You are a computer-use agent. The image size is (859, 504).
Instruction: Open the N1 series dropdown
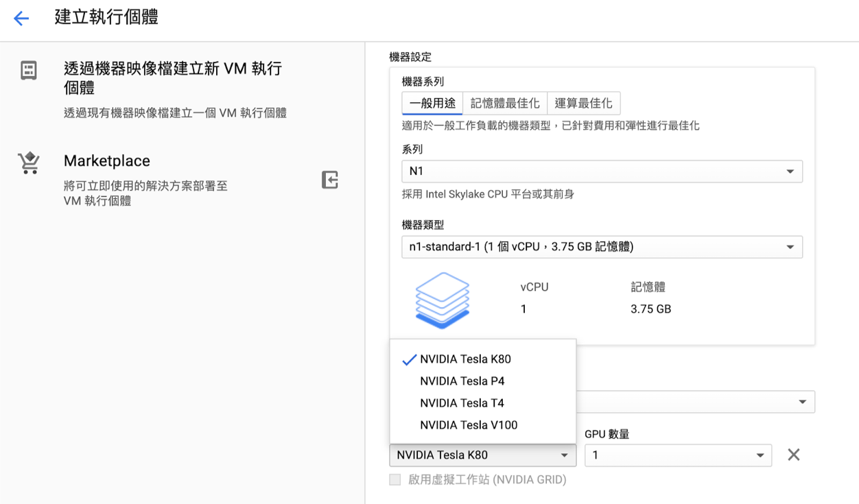point(602,171)
